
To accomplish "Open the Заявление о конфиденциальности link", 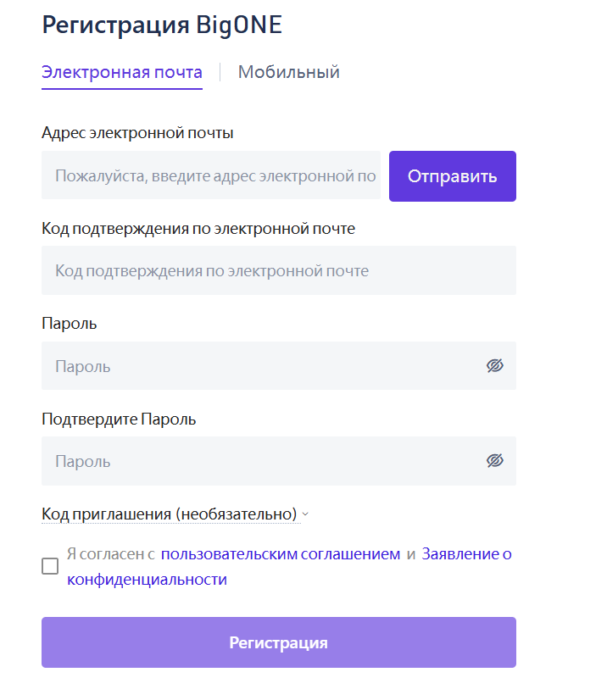I will (x=289, y=566).
